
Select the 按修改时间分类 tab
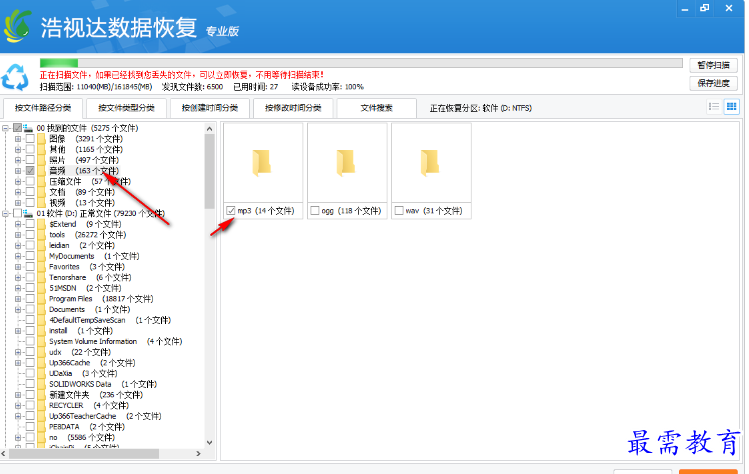click(x=293, y=108)
